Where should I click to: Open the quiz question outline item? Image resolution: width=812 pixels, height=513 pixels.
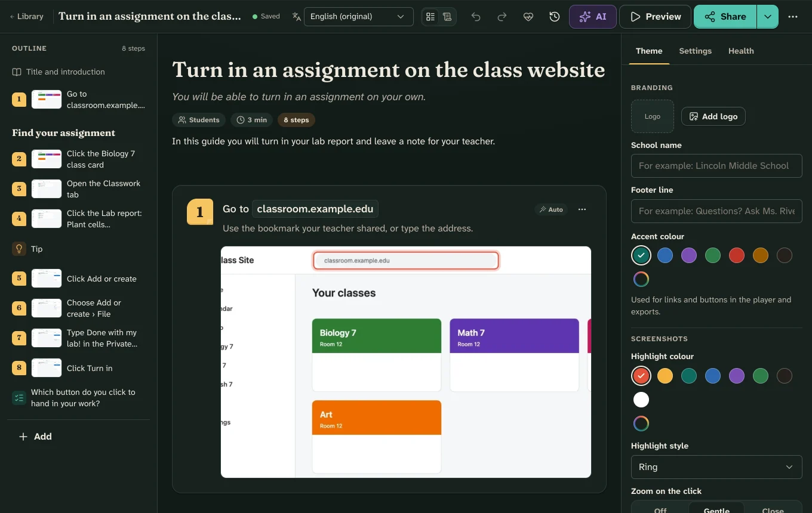[78, 398]
